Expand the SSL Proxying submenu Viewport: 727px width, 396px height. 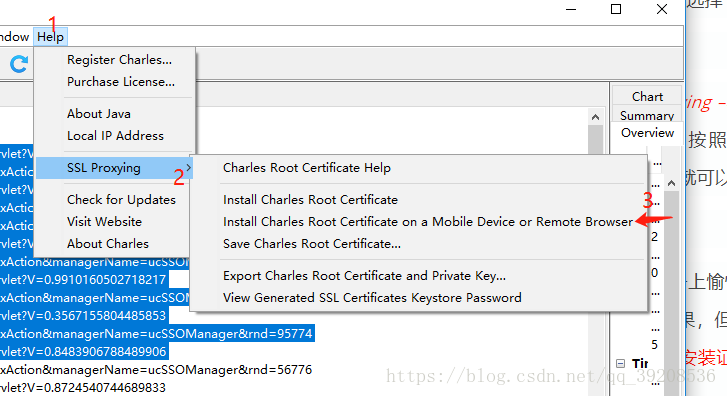coord(114,168)
